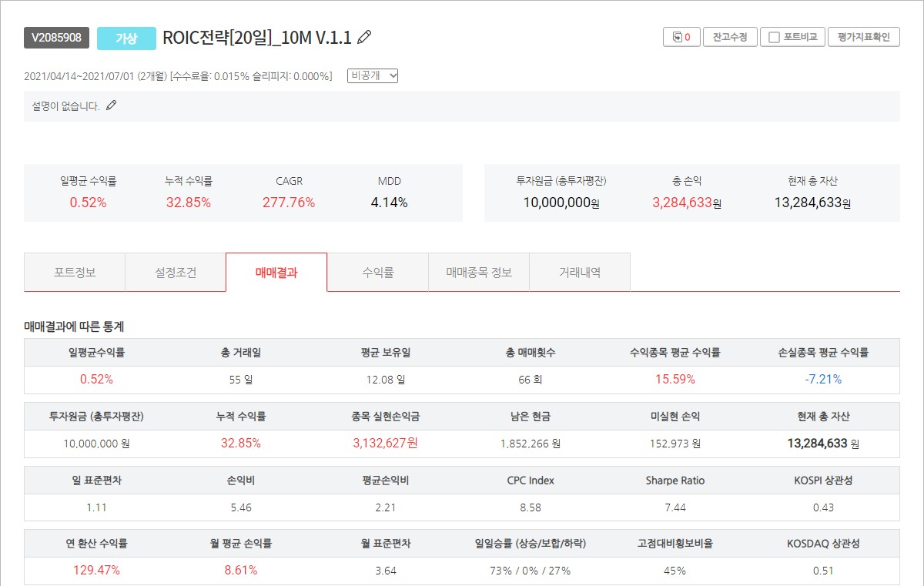Click the 평균 보유일 value 12.08 일
Image resolution: width=924 pixels, height=586 pixels.
pyautogui.click(x=386, y=380)
